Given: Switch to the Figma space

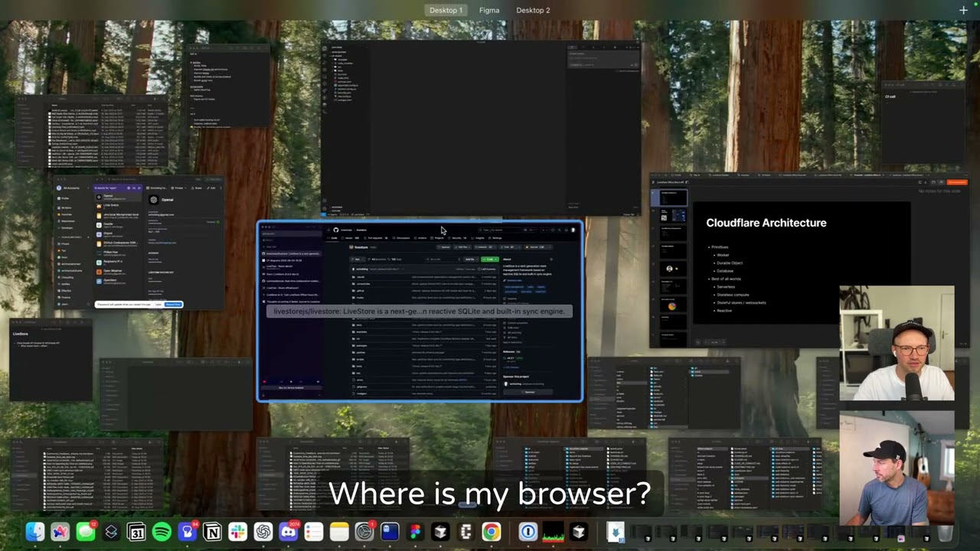Looking at the screenshot, I should coord(489,10).
